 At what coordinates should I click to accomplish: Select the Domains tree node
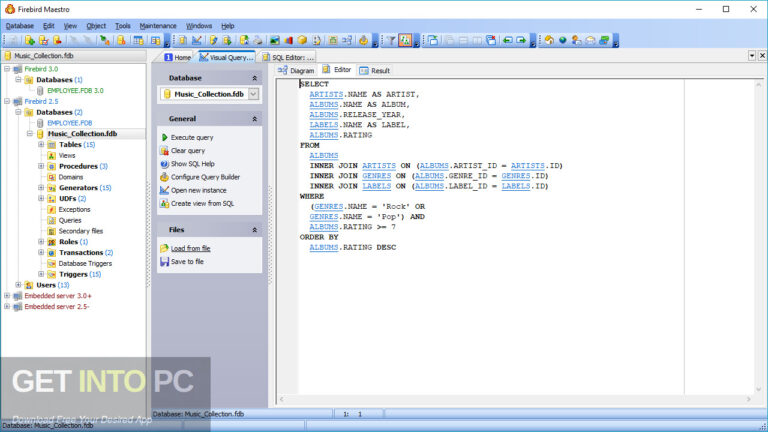(71, 177)
